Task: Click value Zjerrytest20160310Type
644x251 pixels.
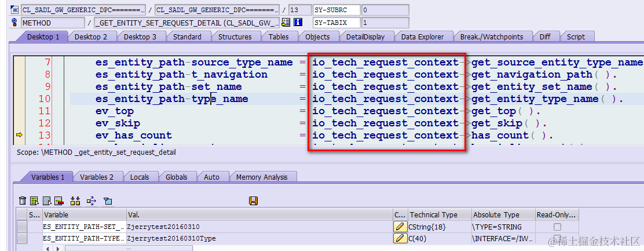Action: 171,238
